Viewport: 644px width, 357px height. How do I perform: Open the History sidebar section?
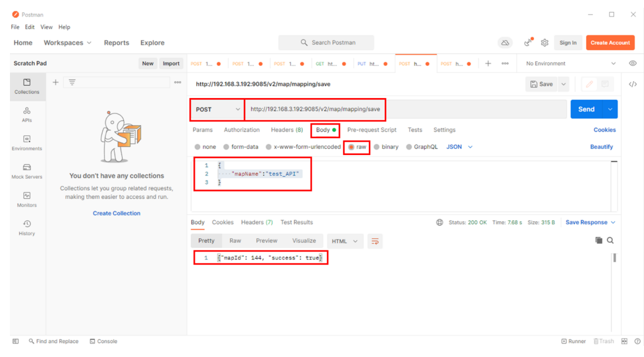click(27, 227)
